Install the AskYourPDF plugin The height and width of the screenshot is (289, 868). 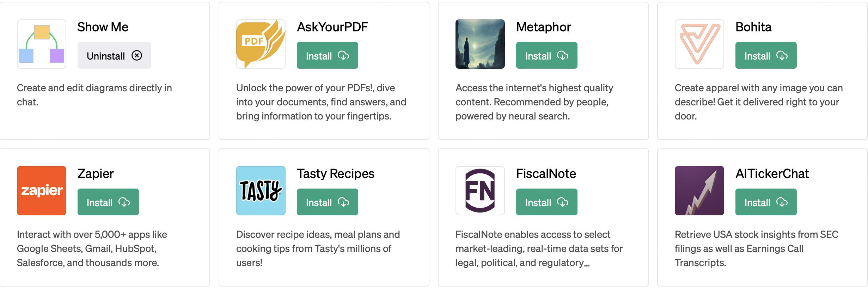point(327,56)
